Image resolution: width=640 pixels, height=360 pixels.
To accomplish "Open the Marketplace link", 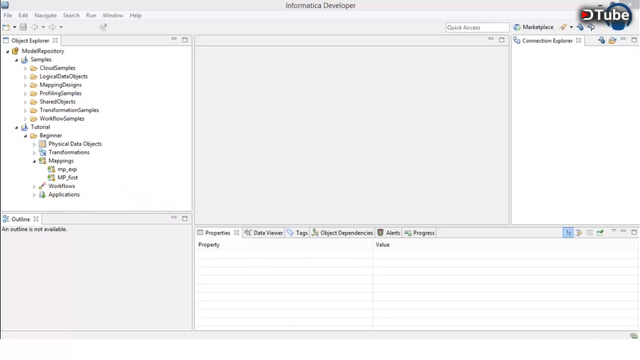I will point(533,27).
